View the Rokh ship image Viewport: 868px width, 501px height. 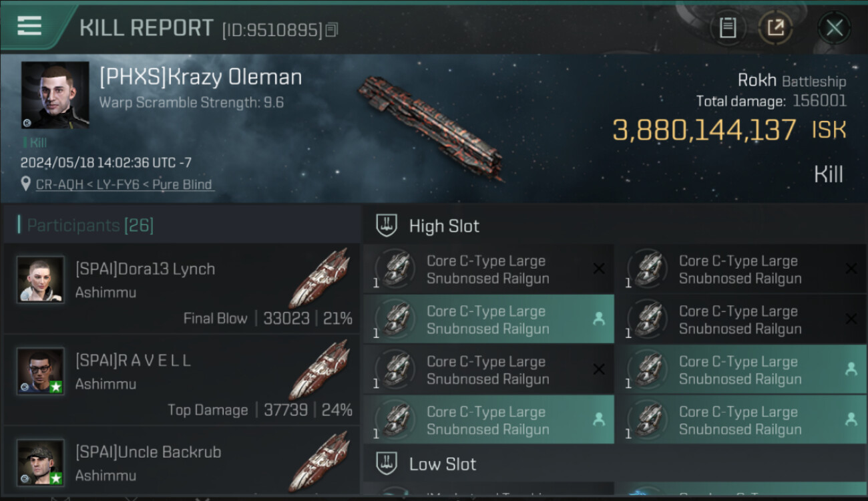[x=431, y=127]
